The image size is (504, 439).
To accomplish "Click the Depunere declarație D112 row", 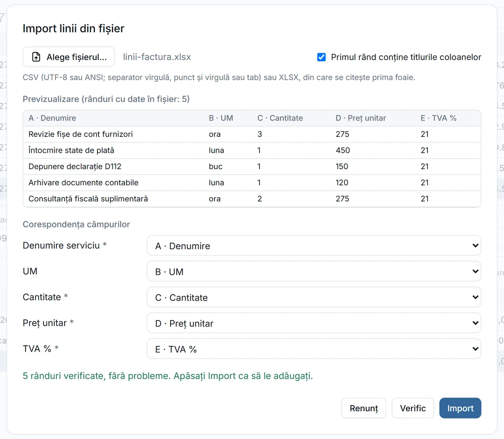I will (x=252, y=167).
